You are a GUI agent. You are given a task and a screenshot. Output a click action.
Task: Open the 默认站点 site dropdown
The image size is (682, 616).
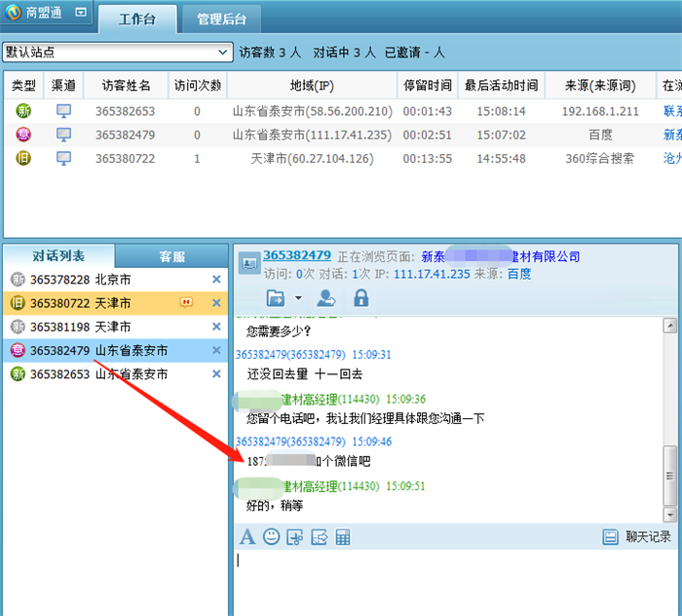[225, 52]
